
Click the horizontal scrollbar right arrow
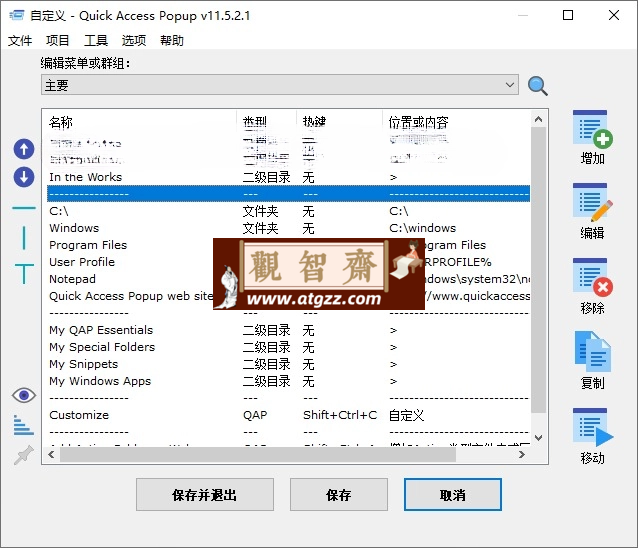pyautogui.click(x=522, y=454)
